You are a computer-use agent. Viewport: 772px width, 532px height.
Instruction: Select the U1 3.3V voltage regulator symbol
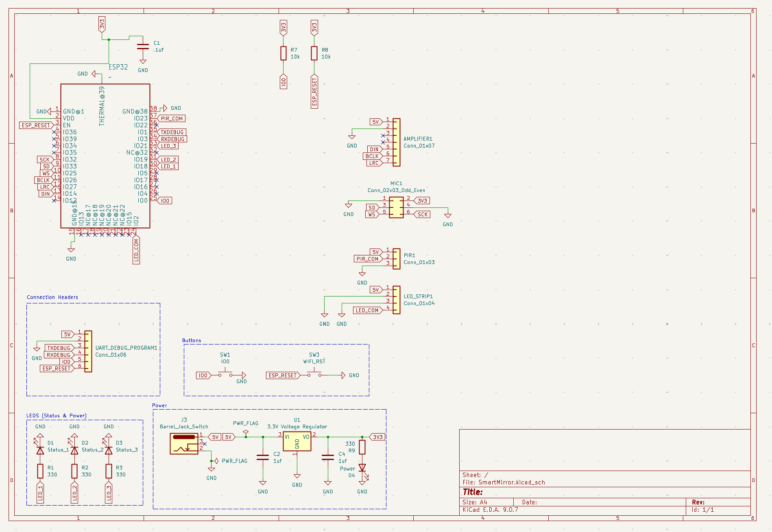point(297,442)
